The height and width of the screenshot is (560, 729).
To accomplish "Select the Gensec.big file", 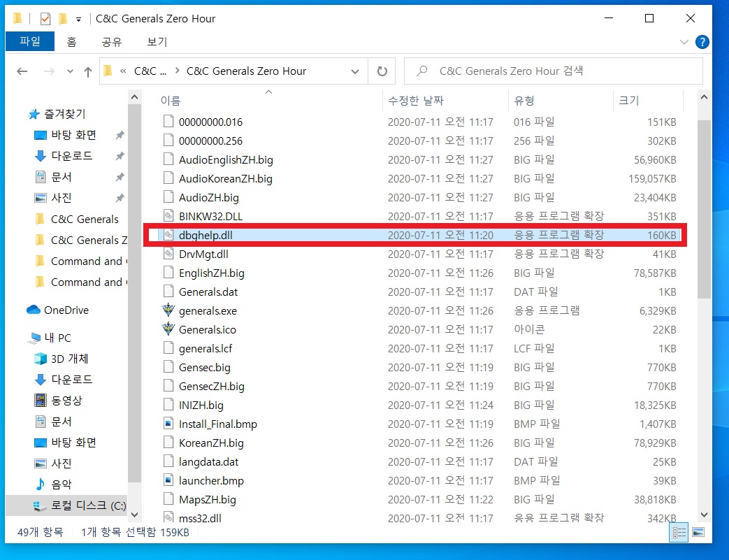I will coord(205,368).
